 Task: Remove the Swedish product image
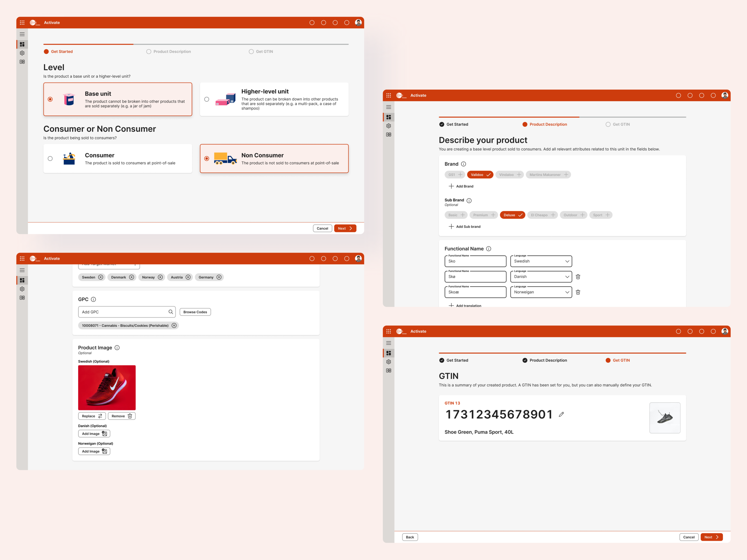(122, 416)
